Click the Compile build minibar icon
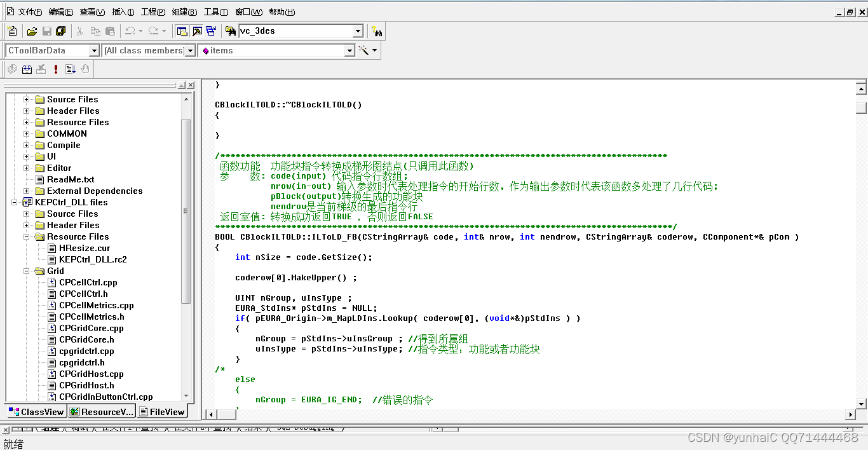868x450 pixels. pos(12,69)
